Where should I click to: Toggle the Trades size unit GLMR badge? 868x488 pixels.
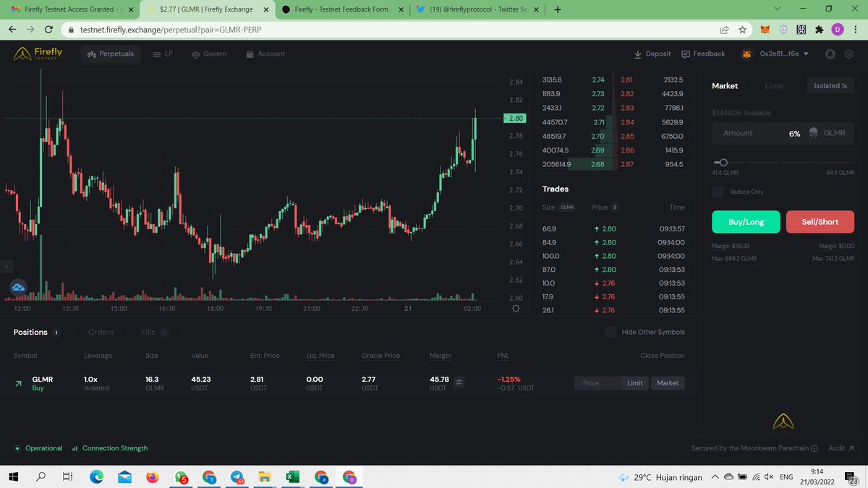568,207
